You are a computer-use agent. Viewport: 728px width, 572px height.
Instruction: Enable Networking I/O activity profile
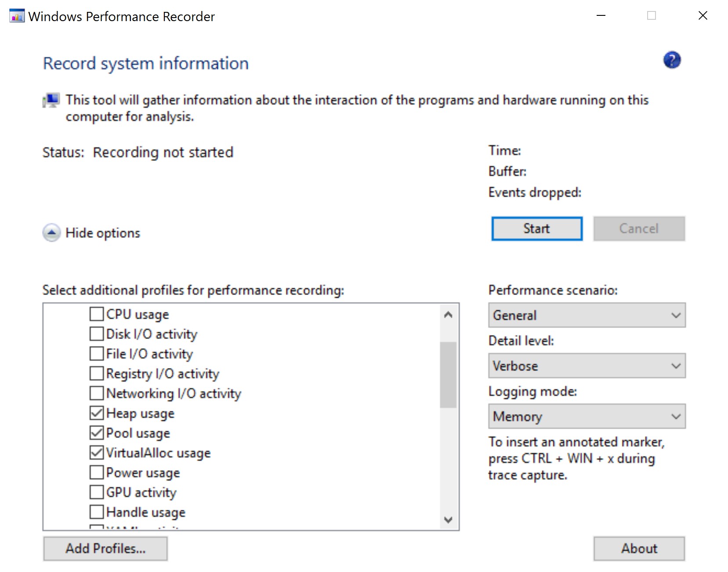point(97,393)
